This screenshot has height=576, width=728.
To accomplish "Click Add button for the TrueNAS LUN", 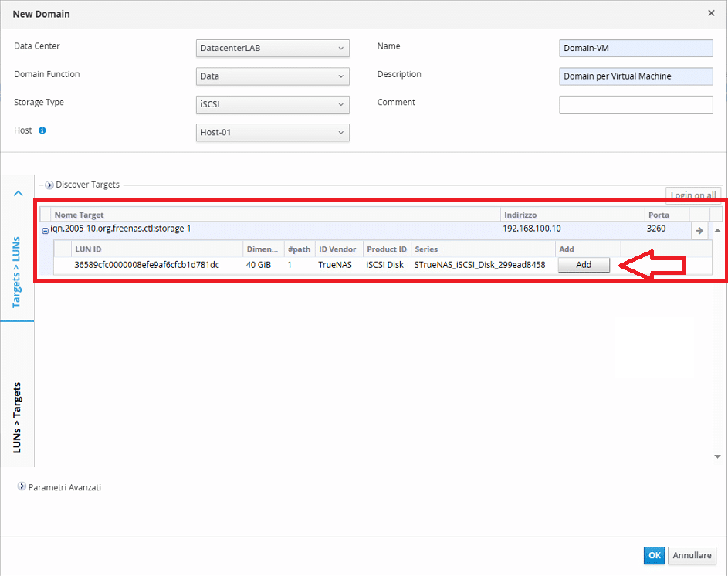I will point(584,265).
